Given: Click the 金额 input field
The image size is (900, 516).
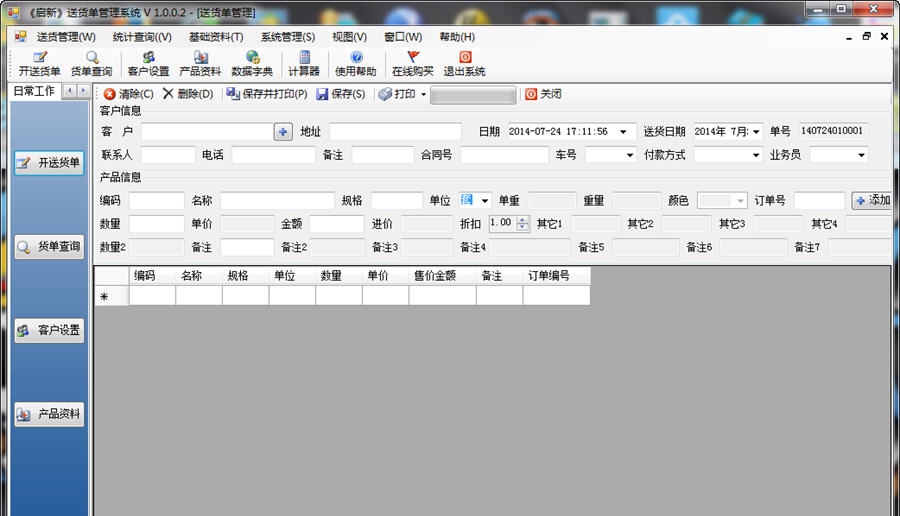Looking at the screenshot, I should (336, 223).
